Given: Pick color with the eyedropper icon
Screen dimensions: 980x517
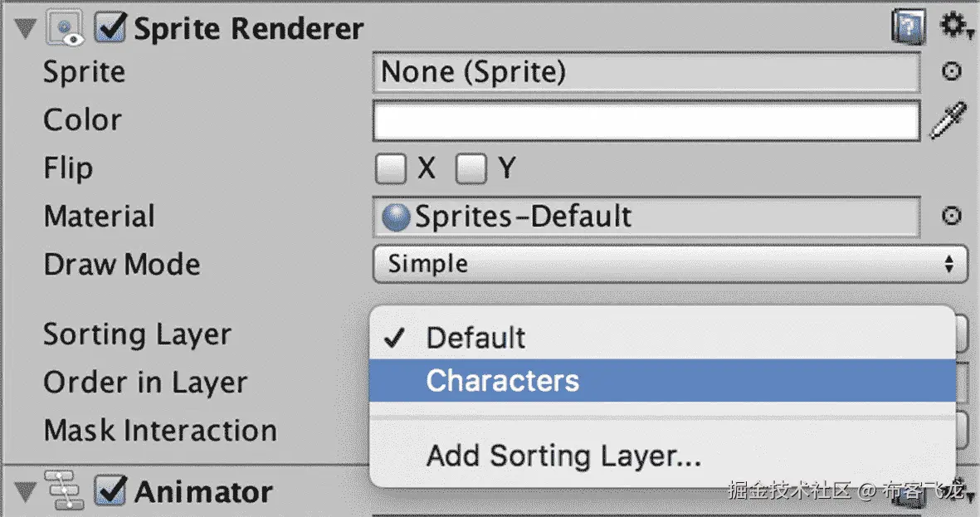Looking at the screenshot, I should pyautogui.click(x=948, y=120).
